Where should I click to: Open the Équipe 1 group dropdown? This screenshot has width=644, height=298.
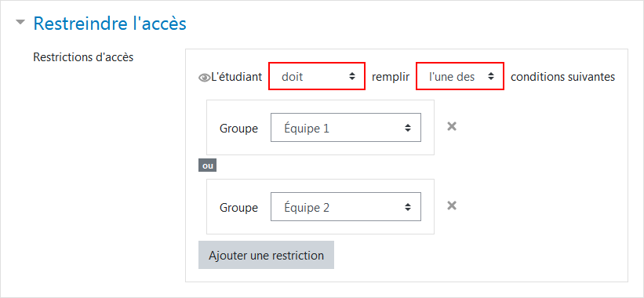click(x=346, y=128)
